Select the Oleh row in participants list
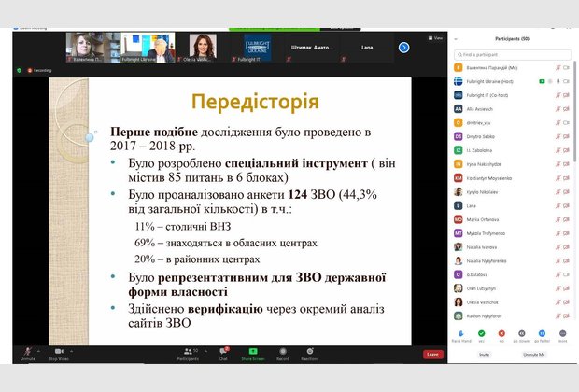This screenshot has width=579, height=392. [512, 288]
